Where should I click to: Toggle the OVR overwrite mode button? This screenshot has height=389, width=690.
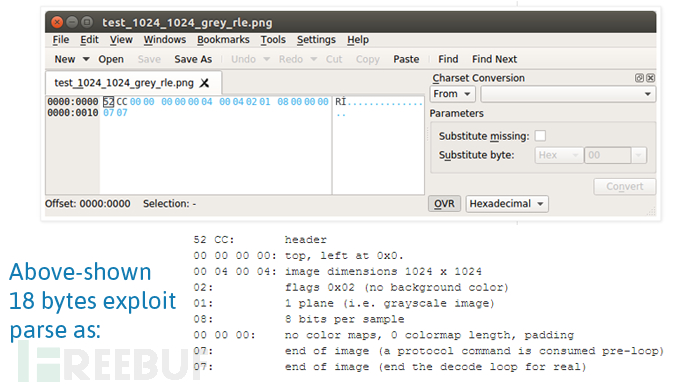pos(444,204)
